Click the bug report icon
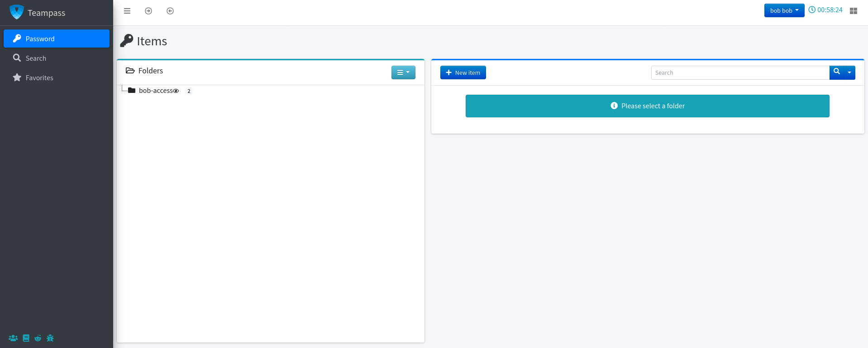Screen dimensions: 868x348 click(x=50, y=338)
